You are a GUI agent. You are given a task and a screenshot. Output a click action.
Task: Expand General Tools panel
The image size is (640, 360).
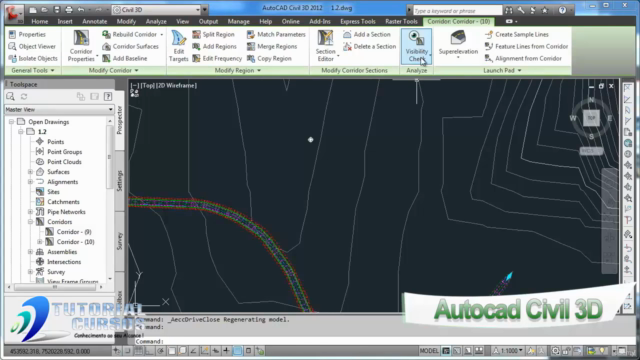point(33,70)
